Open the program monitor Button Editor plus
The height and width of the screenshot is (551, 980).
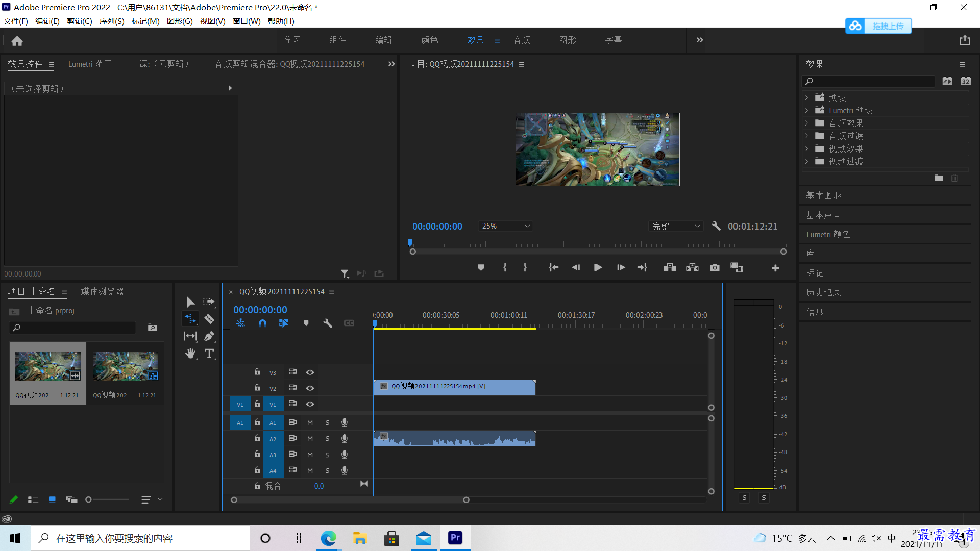pos(775,268)
